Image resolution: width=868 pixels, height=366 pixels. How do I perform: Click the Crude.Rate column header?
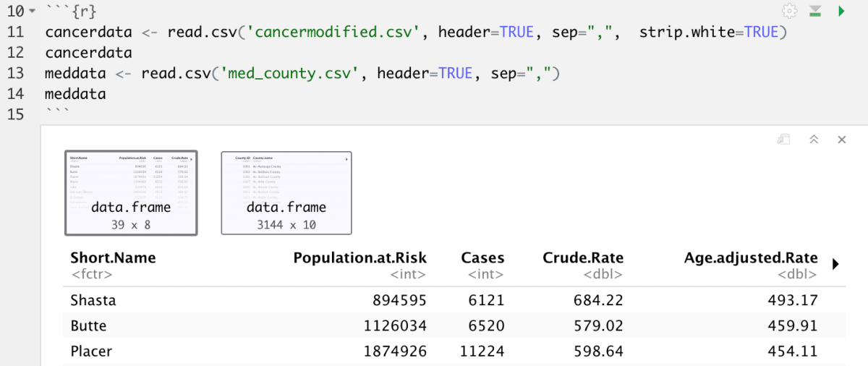583,258
